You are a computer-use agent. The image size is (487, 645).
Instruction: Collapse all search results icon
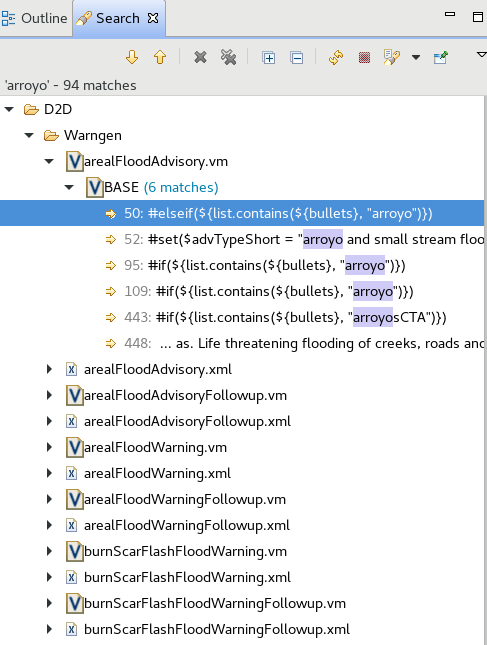297,58
